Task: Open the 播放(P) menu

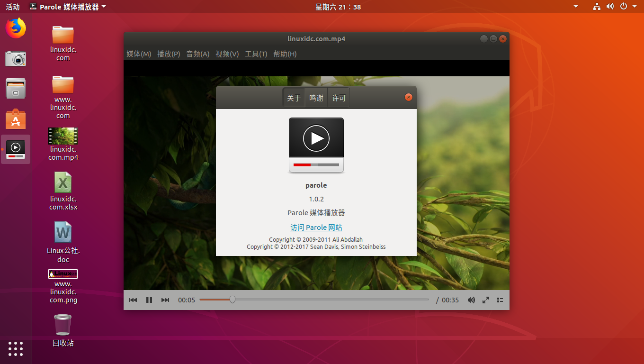Action: (x=169, y=54)
